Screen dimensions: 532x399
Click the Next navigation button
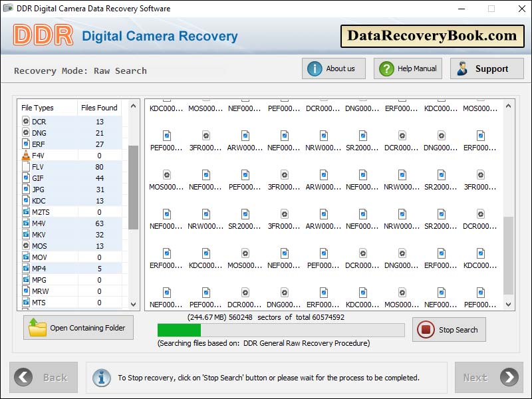[x=489, y=377]
